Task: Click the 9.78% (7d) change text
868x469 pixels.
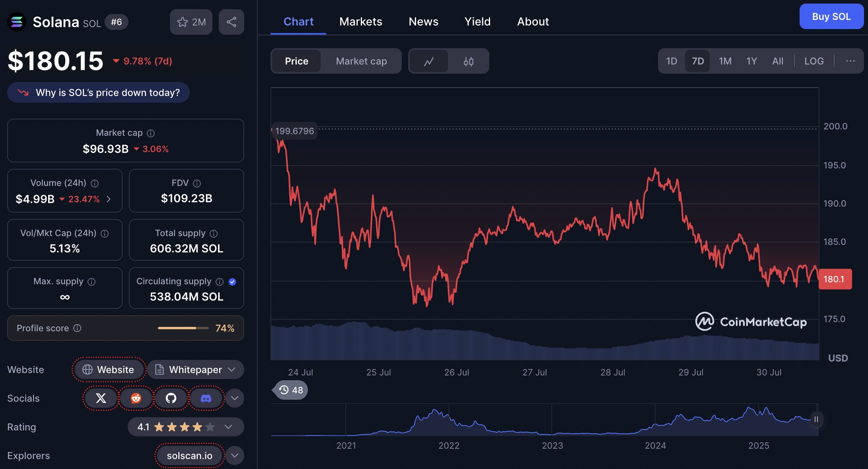Action: pyautogui.click(x=148, y=61)
